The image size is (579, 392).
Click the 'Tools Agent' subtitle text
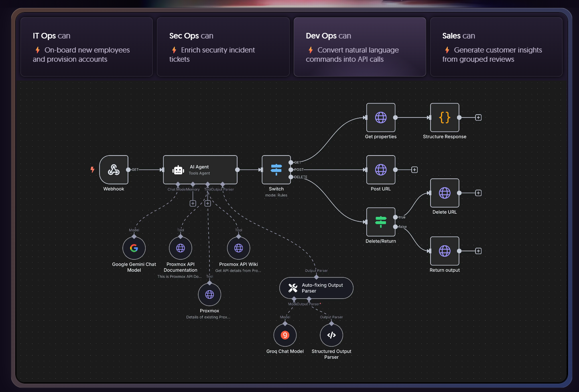199,173
